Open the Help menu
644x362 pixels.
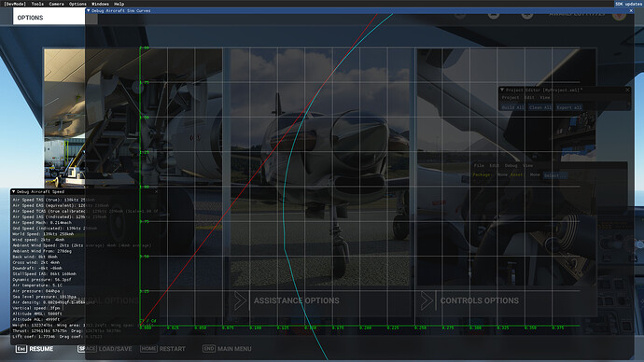pyautogui.click(x=119, y=4)
